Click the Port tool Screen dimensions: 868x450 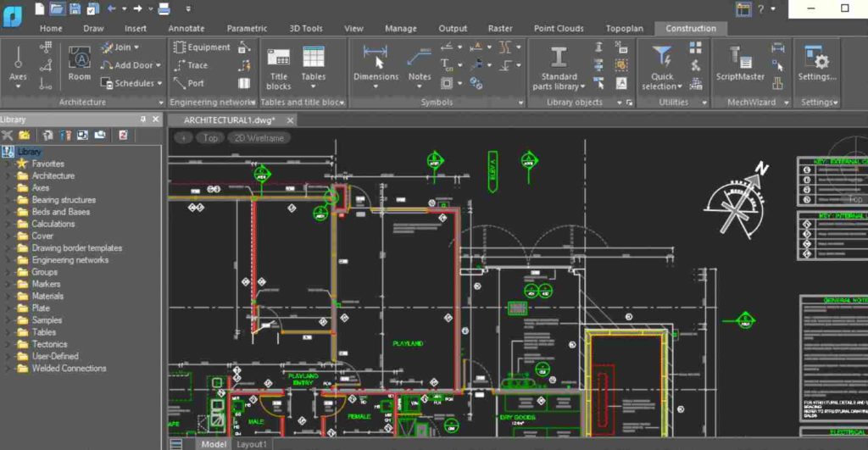click(189, 83)
